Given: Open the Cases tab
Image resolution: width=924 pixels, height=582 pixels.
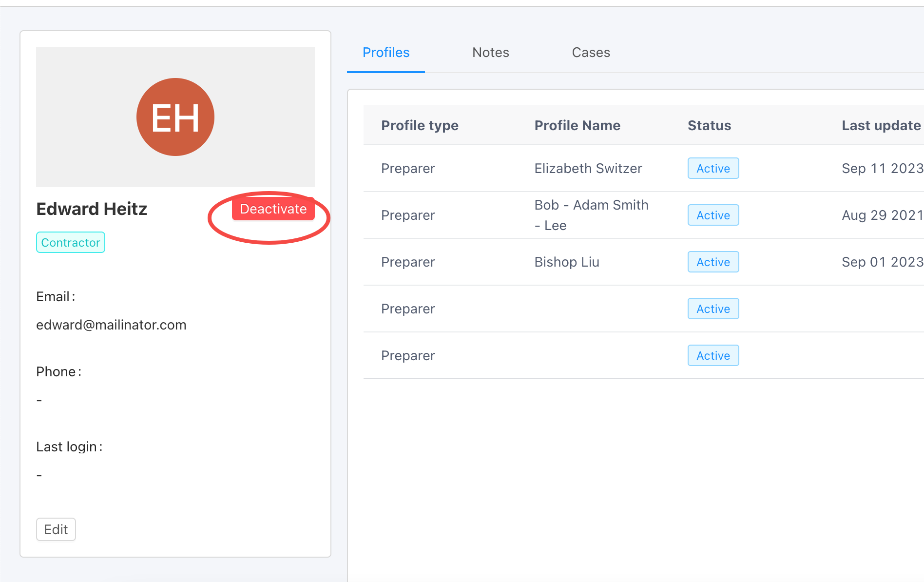Looking at the screenshot, I should click(x=591, y=53).
